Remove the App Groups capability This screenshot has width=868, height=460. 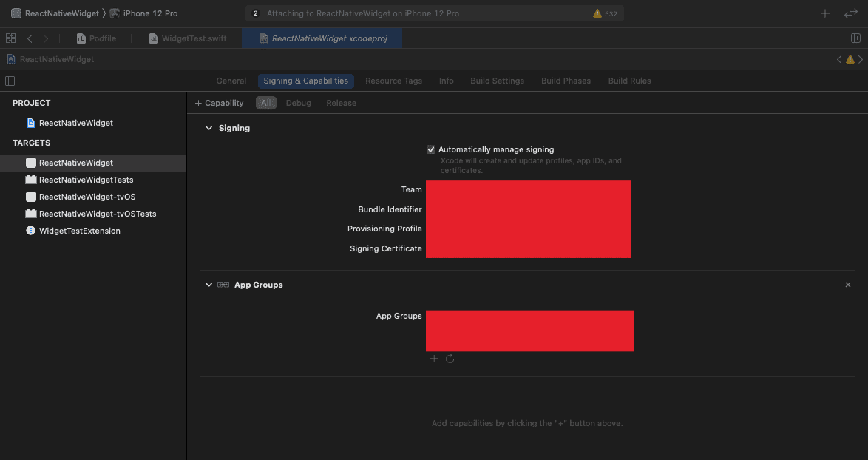[x=847, y=285]
